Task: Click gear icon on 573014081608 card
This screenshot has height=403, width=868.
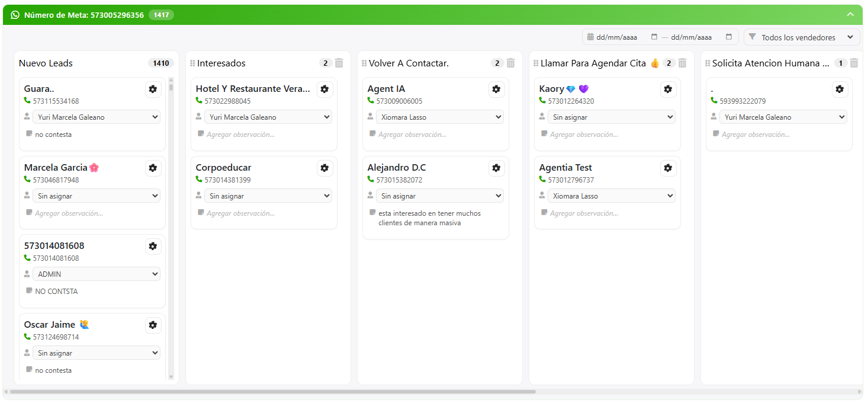Action: click(x=153, y=247)
